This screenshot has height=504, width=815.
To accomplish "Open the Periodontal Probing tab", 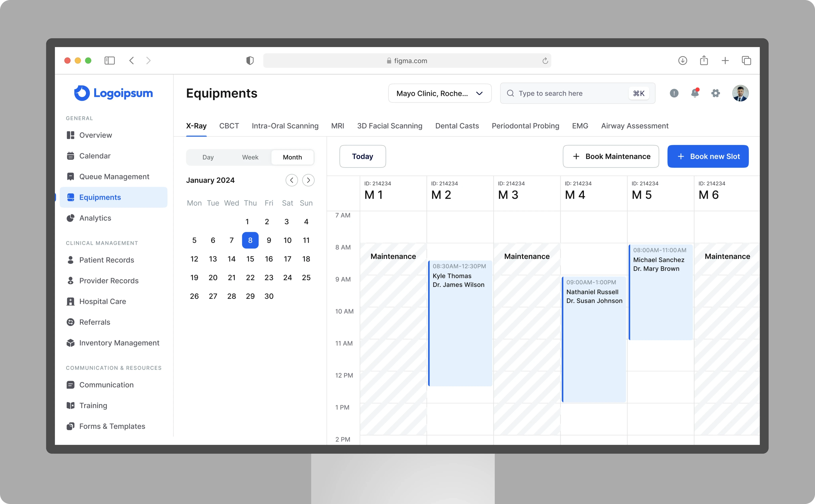I will [525, 126].
